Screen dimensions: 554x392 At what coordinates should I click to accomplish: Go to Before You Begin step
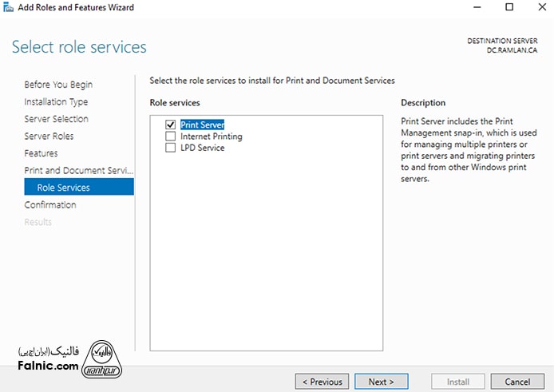[58, 85]
